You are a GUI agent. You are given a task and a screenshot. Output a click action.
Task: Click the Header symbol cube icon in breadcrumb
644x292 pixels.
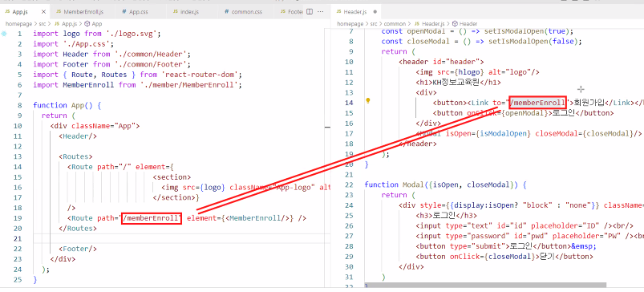(x=455, y=24)
